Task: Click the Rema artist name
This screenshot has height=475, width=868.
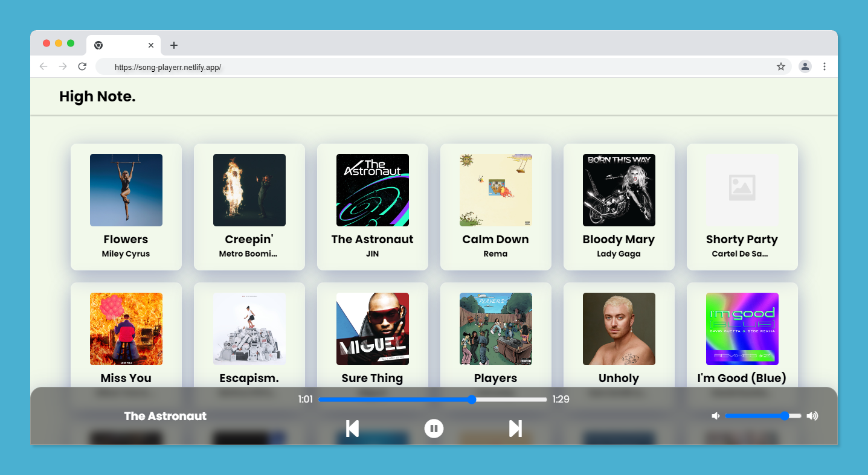Action: click(495, 254)
